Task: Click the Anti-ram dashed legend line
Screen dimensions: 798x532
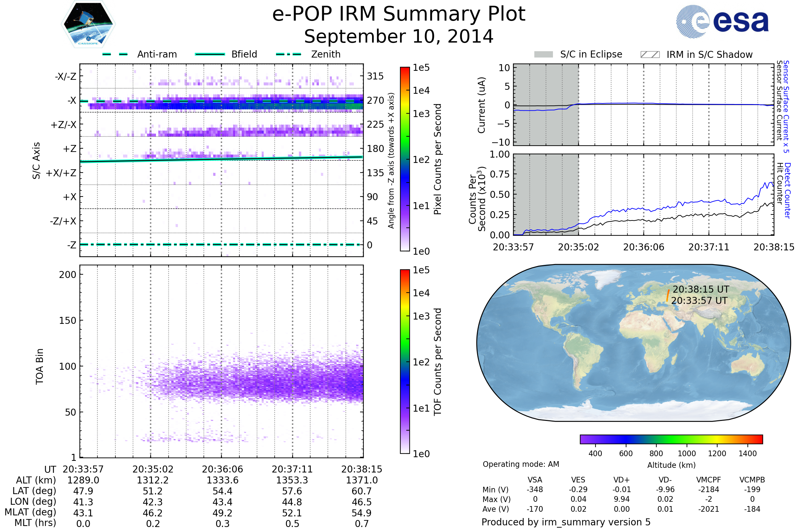Action: click(115, 54)
